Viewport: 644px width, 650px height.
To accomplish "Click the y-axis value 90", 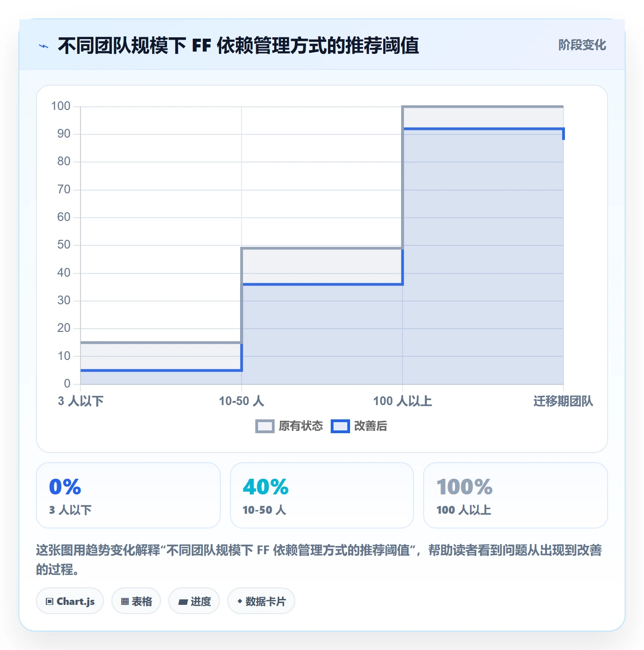I will click(x=64, y=134).
